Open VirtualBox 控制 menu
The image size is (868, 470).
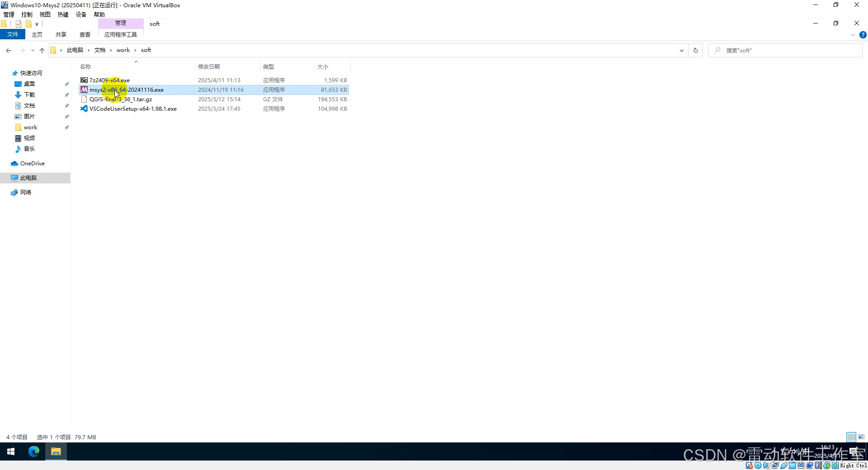27,14
